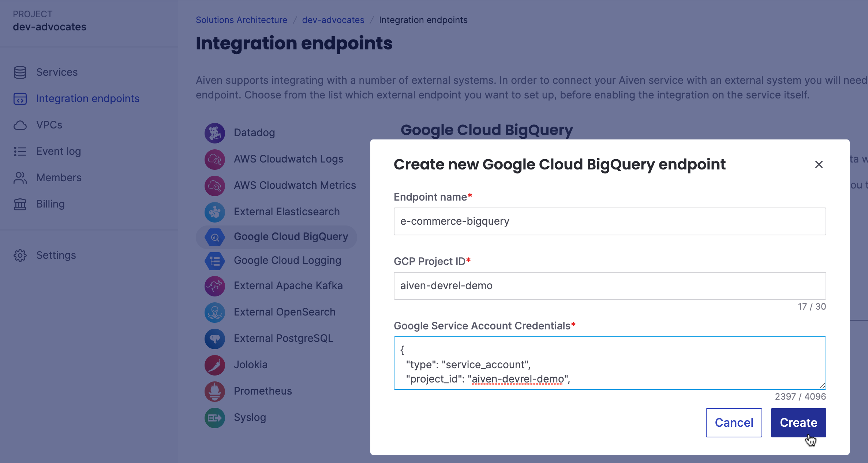Select the Datadog integration icon
The image size is (868, 463).
coord(215,133)
